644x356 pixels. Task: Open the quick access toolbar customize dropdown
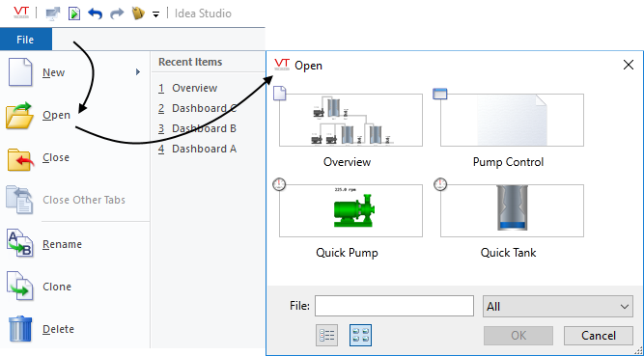click(155, 14)
